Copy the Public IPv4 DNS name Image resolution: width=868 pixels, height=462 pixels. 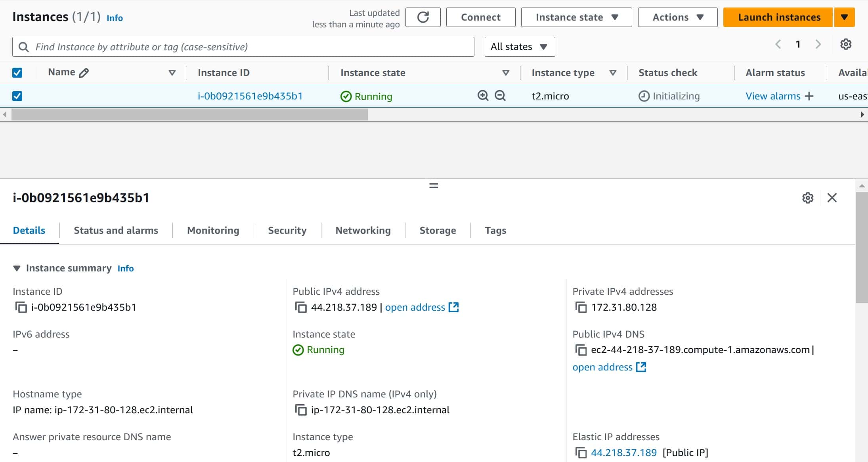581,350
